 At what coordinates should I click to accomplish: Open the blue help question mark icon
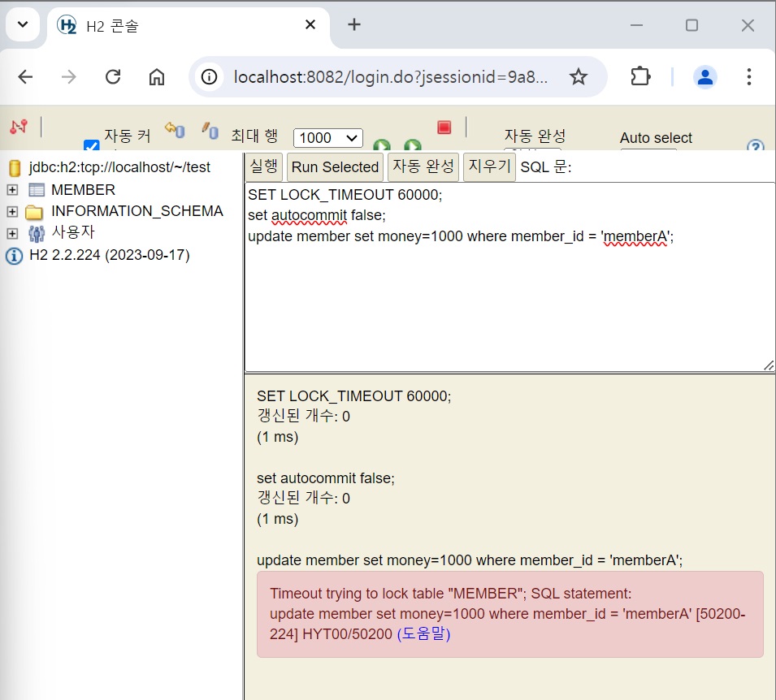[x=755, y=145]
